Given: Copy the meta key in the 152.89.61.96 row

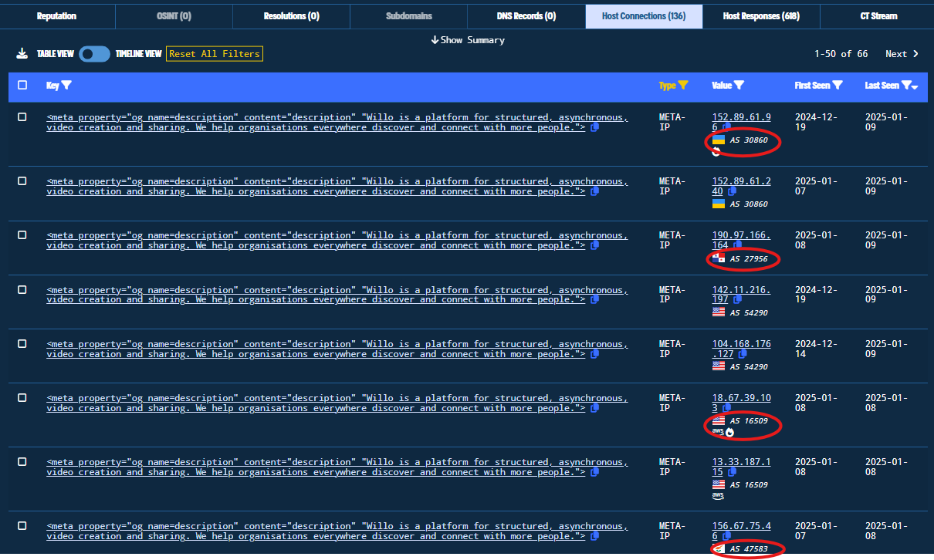Looking at the screenshot, I should click(594, 127).
